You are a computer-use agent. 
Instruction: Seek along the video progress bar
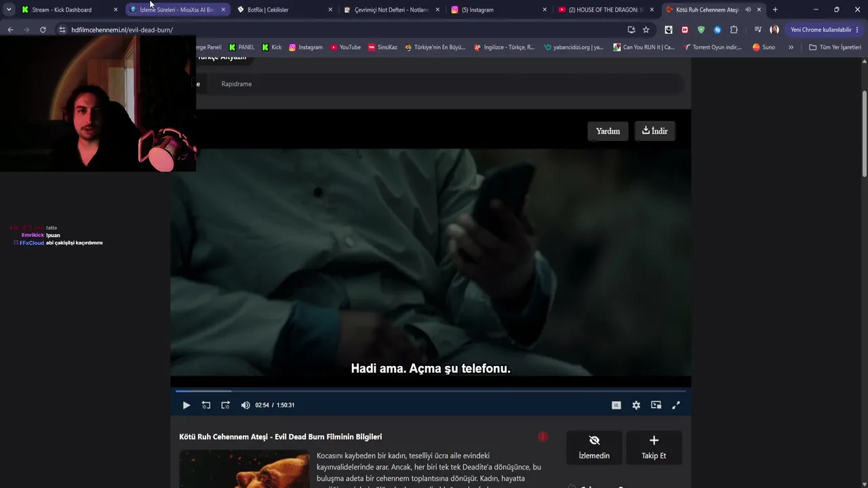point(431,391)
